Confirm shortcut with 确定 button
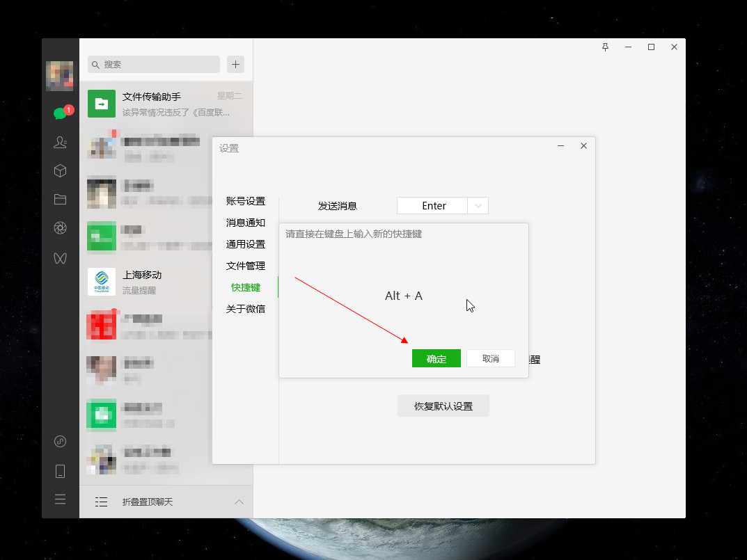Viewport: 747px width, 560px height. tap(437, 358)
